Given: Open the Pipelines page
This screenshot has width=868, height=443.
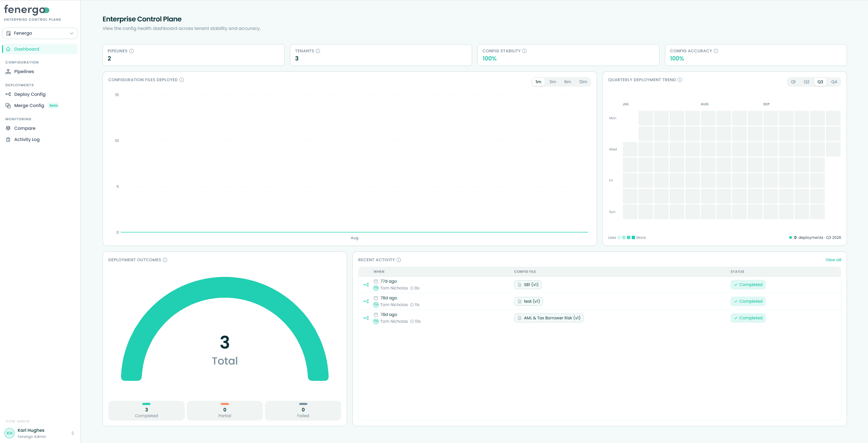Looking at the screenshot, I should [x=40, y=72].
